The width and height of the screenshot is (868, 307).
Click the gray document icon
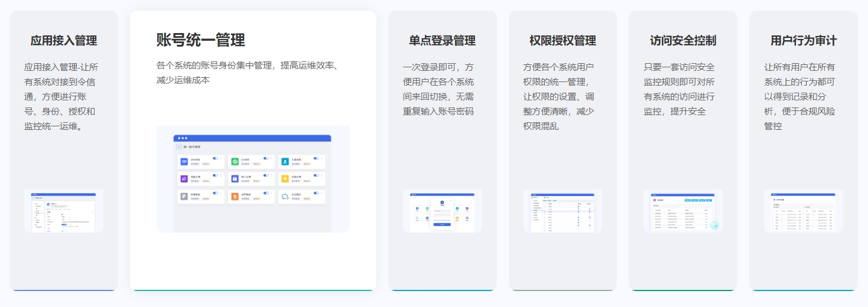[x=184, y=197]
